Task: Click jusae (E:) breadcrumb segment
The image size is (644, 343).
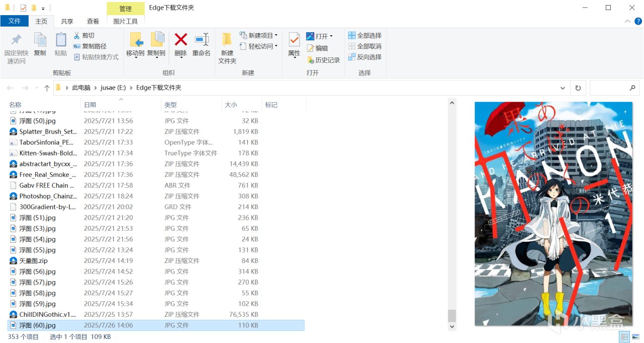Action: [x=113, y=88]
